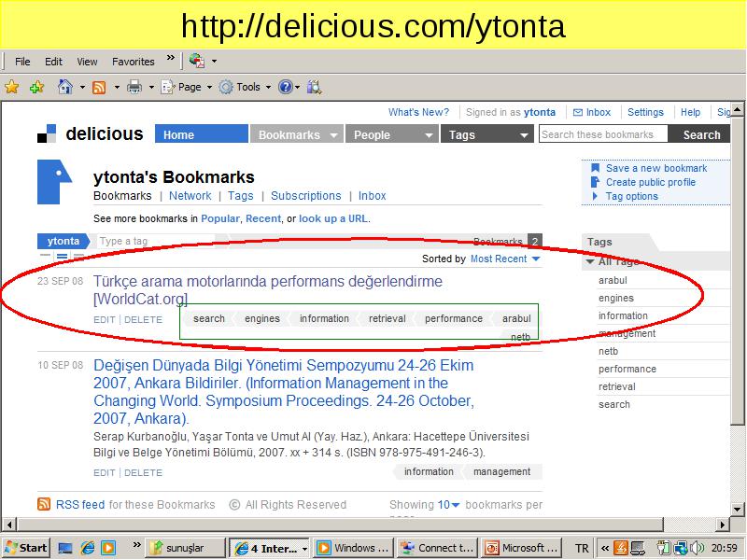Click the globe icon beside the menu bar
This screenshot has width=747, height=560.
pos(197,61)
